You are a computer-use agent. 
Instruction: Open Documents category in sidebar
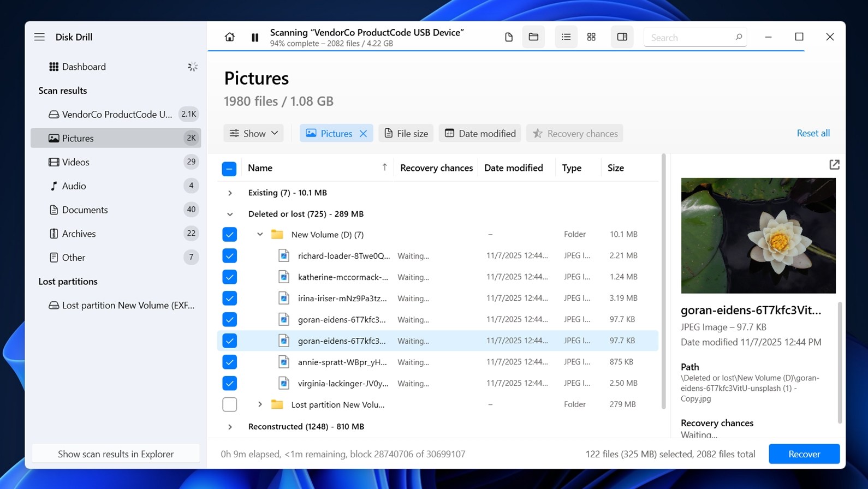pyautogui.click(x=85, y=210)
